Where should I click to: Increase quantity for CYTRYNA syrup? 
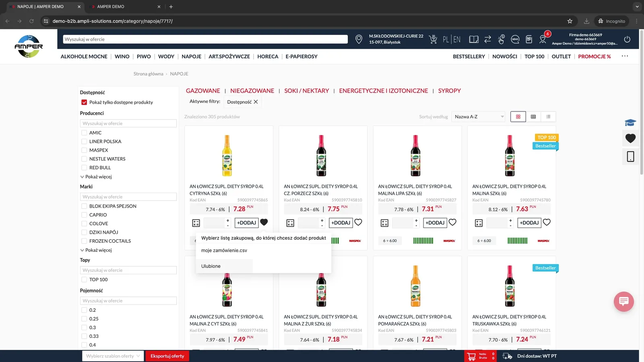tap(228, 220)
